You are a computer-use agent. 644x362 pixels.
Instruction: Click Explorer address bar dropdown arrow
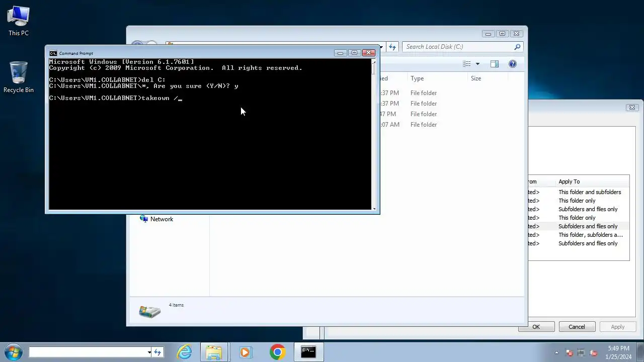(x=381, y=47)
